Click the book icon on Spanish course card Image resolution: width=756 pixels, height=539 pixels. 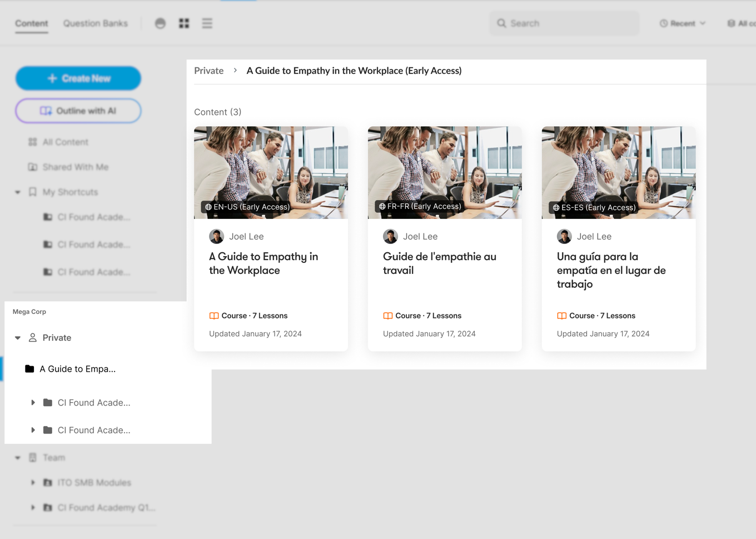tap(561, 316)
